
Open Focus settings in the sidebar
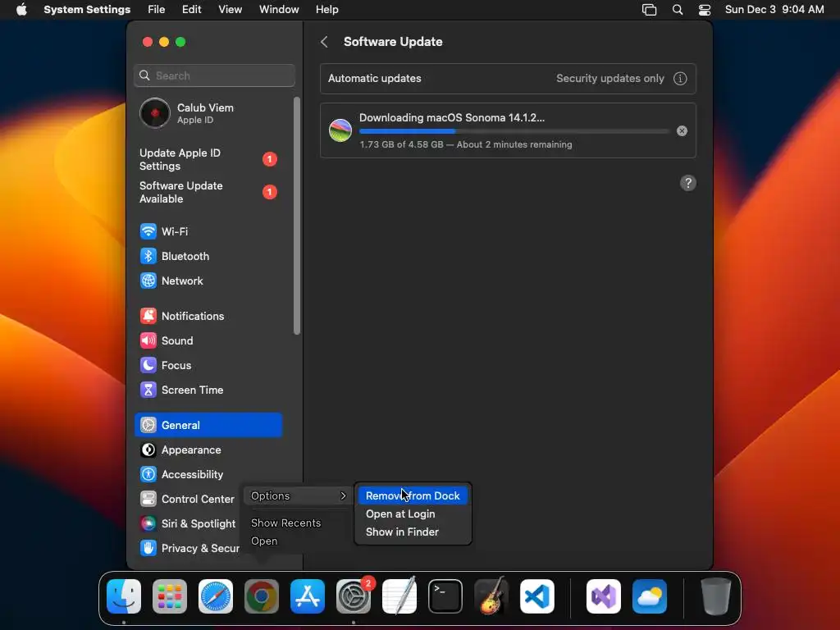[208, 365]
